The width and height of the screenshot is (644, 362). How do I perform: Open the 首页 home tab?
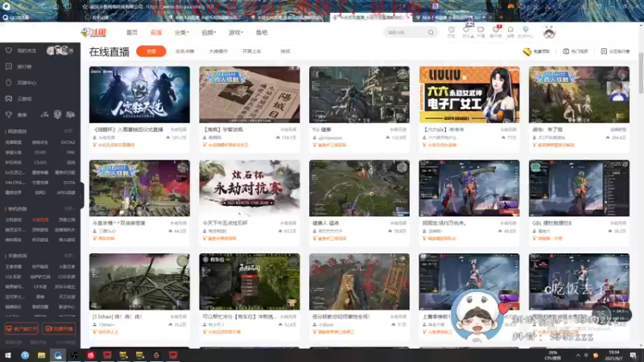click(x=132, y=32)
